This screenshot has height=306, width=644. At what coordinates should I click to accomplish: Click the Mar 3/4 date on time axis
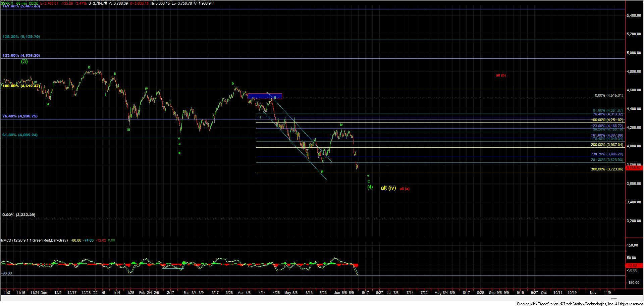tap(190, 293)
